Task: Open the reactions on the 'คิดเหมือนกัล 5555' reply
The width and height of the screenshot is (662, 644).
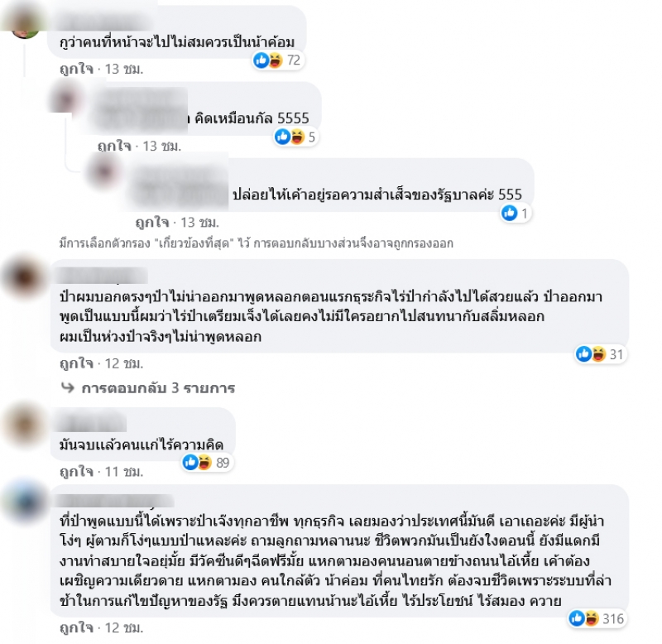Action: click(295, 137)
